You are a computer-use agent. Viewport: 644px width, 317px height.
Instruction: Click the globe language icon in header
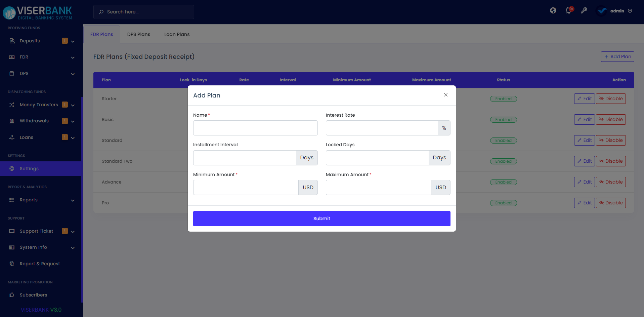[x=553, y=10]
